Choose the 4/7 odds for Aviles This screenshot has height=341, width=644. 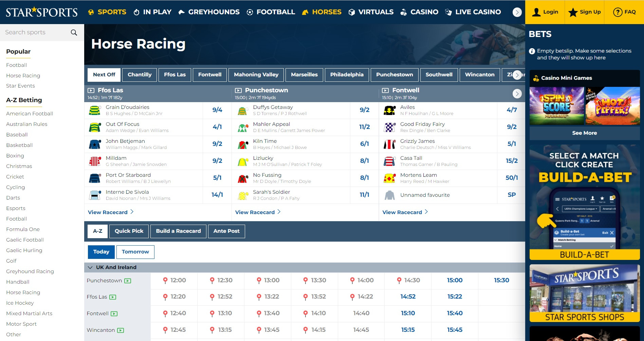coord(511,110)
